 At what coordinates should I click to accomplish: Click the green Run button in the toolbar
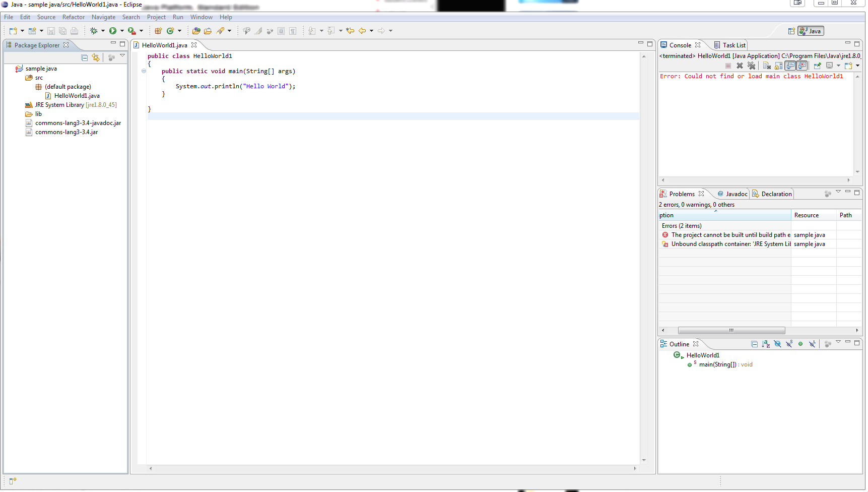[x=113, y=31]
